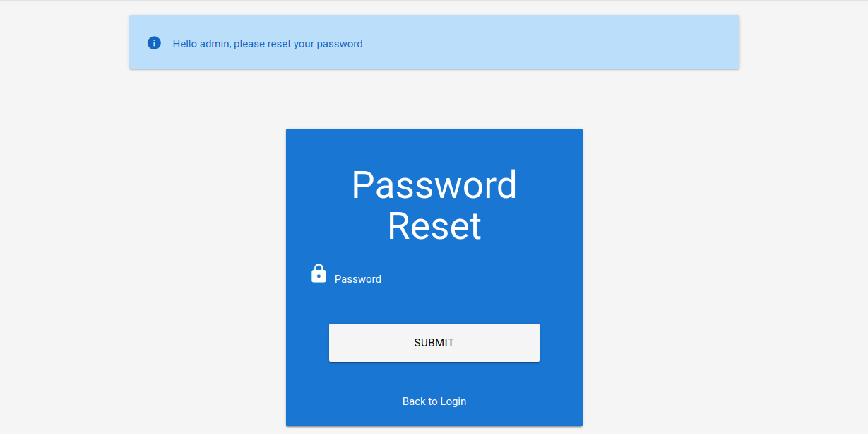The image size is (868, 434).
Task: Click the 'Password' placeholder label
Action: [x=357, y=279]
